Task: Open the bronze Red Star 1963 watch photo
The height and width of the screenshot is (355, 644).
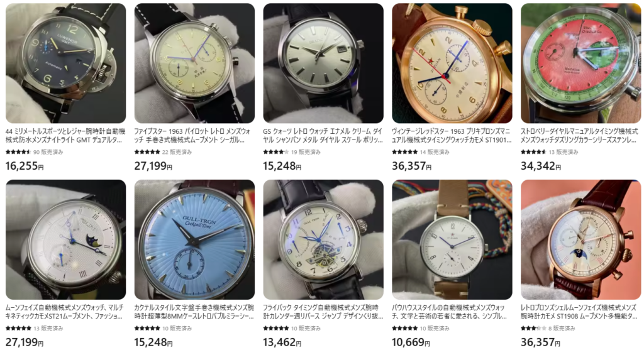Action: tap(452, 63)
